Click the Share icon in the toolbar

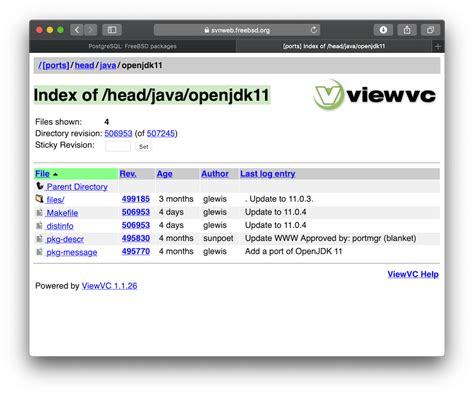[x=407, y=30]
